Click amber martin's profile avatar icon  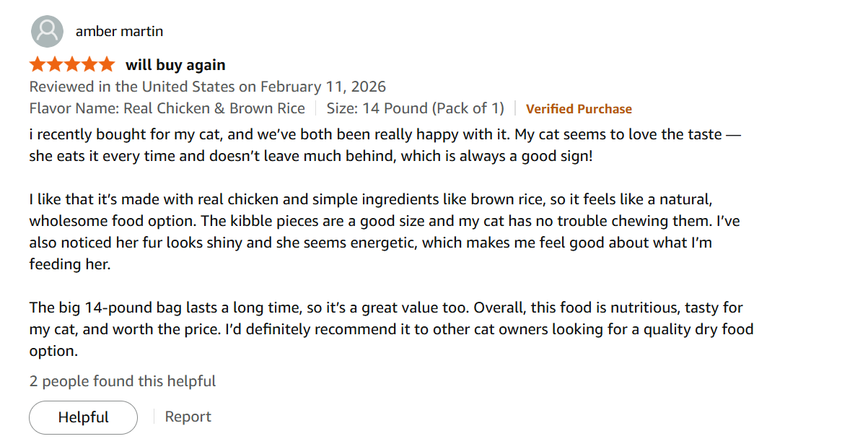tap(47, 31)
